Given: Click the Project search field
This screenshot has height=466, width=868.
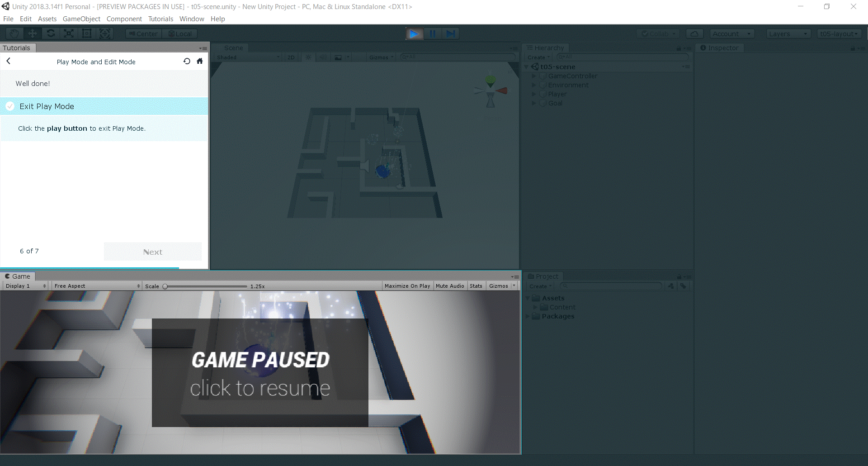Looking at the screenshot, I should (611, 286).
